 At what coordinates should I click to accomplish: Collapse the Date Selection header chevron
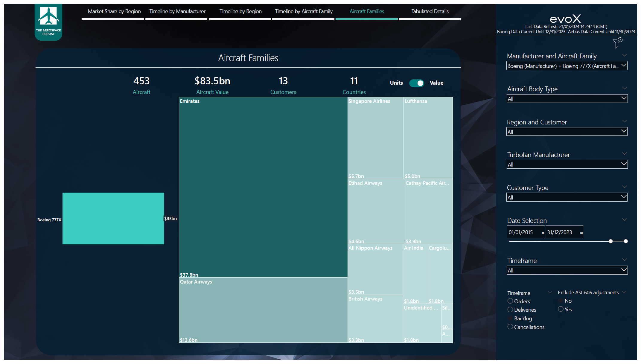(x=624, y=220)
